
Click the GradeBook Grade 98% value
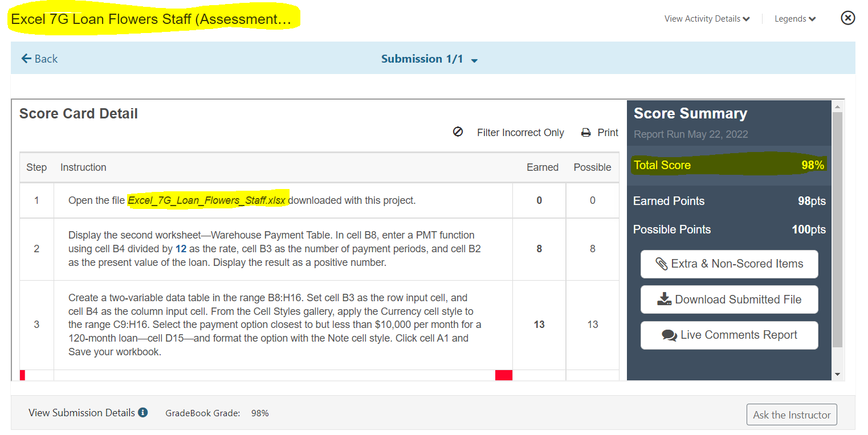(260, 413)
